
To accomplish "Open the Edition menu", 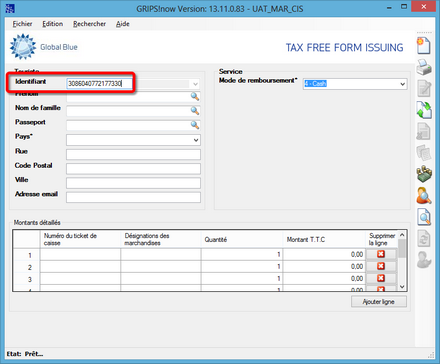I will click(x=53, y=24).
